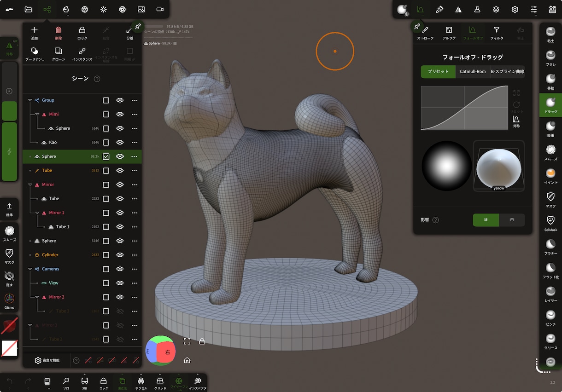Collapse the Mimi node
This screenshot has height=392, width=562.
pos(37,114)
